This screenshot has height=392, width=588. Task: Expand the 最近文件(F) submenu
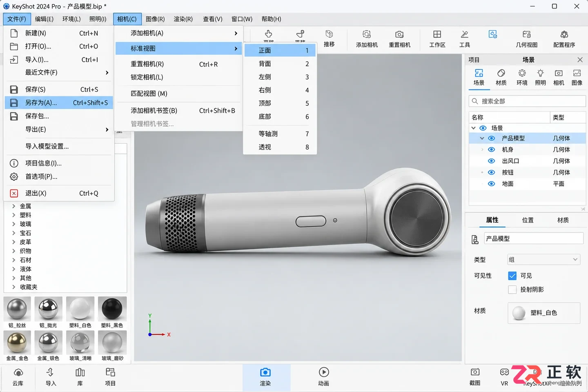pos(59,72)
